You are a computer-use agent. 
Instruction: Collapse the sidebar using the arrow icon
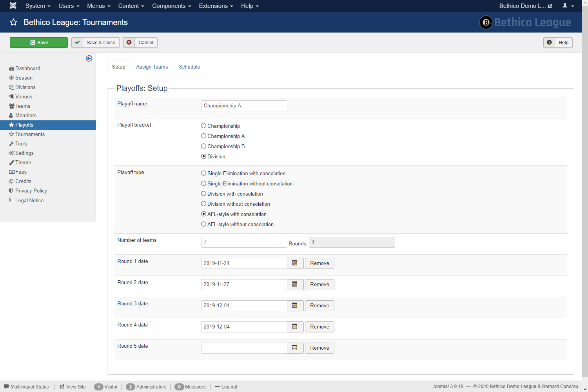pyautogui.click(x=89, y=58)
